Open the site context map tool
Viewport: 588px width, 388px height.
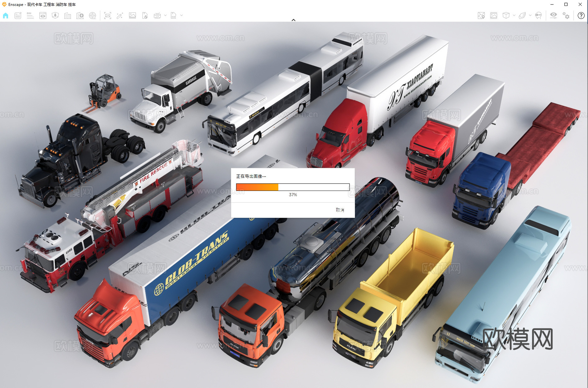[x=55, y=15]
